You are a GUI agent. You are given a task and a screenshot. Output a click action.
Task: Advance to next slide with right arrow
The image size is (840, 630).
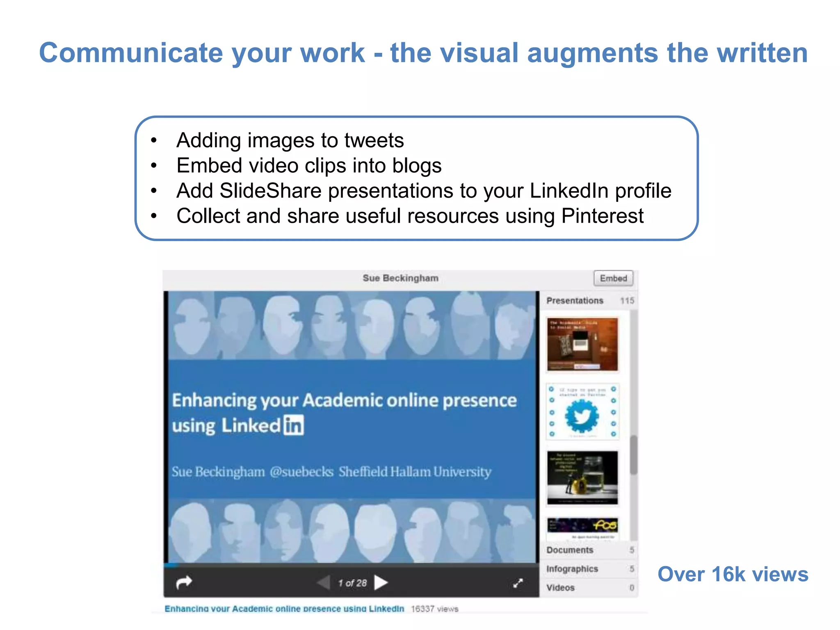click(x=381, y=582)
